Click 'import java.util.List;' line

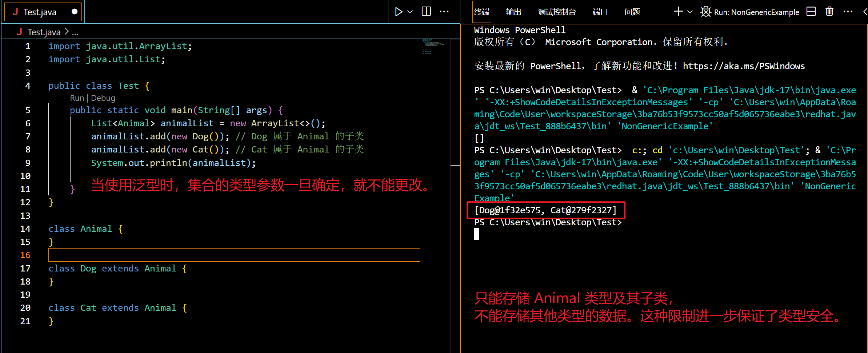click(x=107, y=59)
